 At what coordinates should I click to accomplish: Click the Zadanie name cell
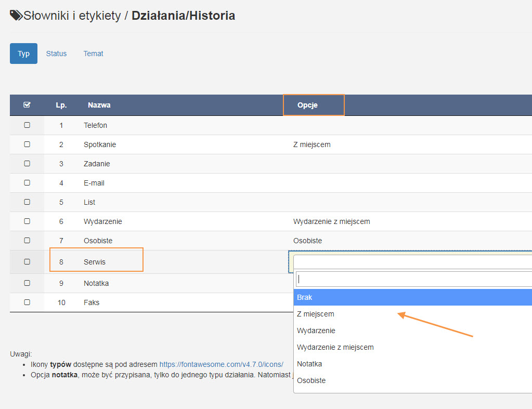97,164
